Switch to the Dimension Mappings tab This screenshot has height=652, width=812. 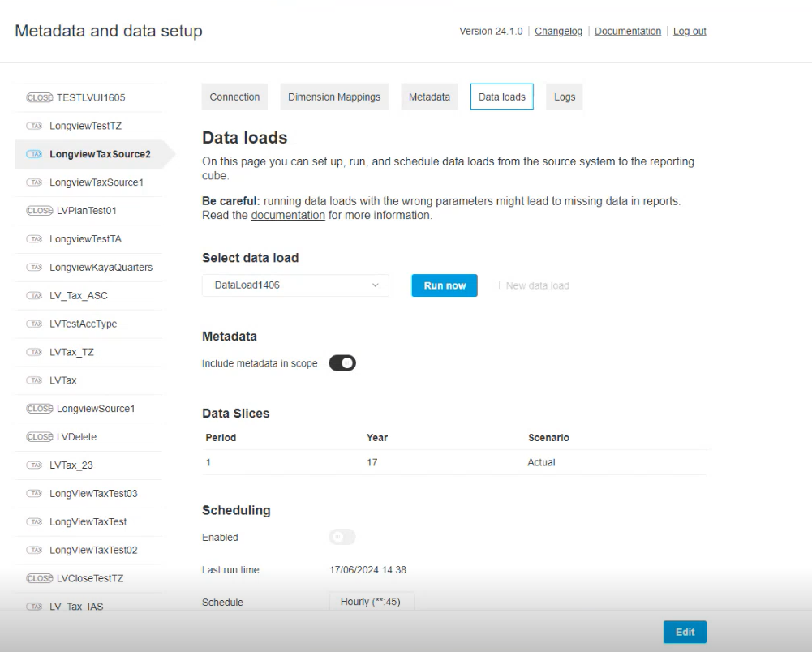pyautogui.click(x=334, y=97)
